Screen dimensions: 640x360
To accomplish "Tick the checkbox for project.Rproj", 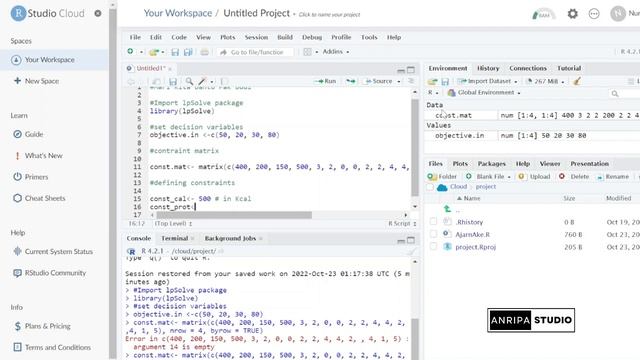I will (x=433, y=247).
